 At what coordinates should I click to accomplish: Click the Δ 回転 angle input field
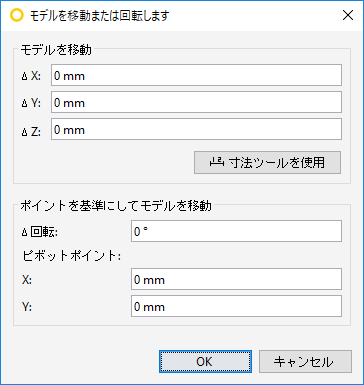point(236,231)
